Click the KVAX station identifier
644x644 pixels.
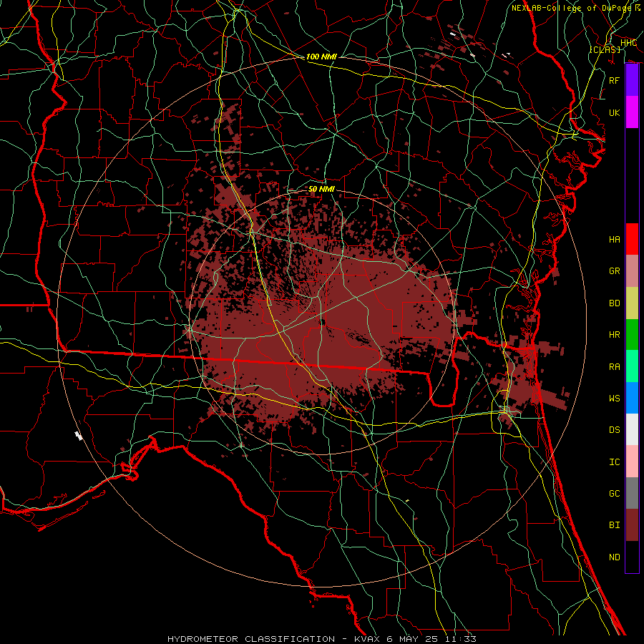tap(369, 639)
